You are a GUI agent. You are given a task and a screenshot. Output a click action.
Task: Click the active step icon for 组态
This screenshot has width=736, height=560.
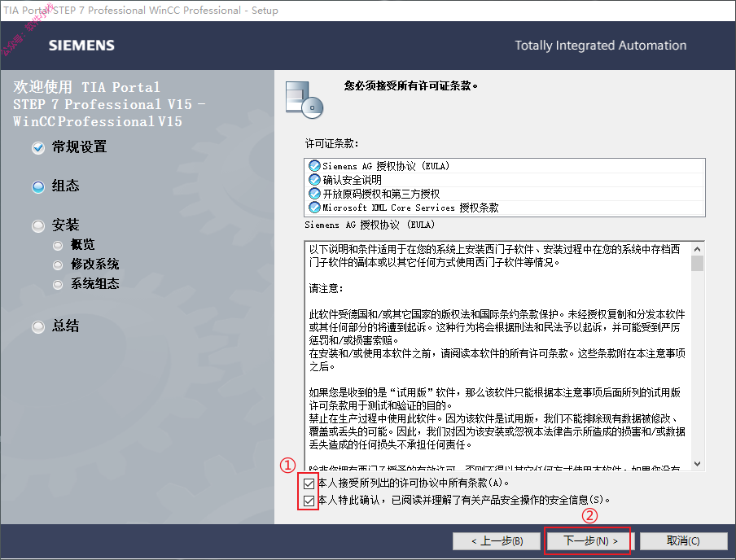tap(38, 187)
